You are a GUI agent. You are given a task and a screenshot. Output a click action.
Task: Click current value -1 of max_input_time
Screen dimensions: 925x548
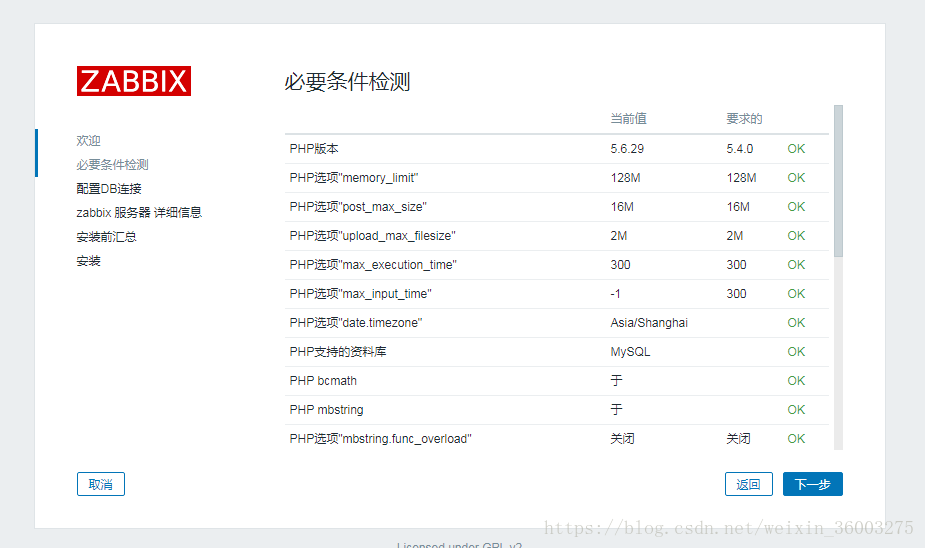pos(615,293)
